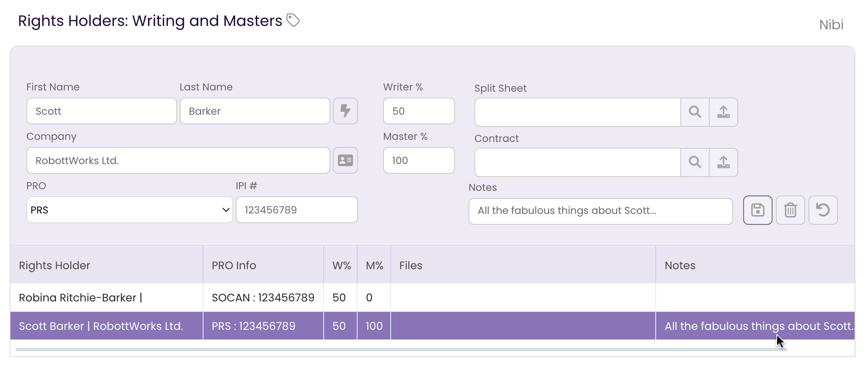
Task: Edit the Last Name field
Action: point(255,111)
